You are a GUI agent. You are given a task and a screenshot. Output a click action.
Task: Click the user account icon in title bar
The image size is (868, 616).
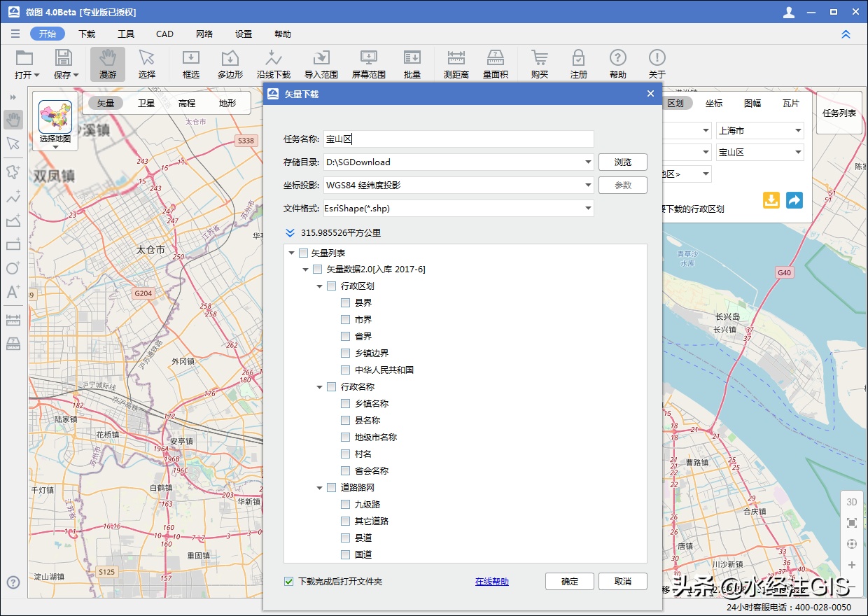tap(789, 13)
